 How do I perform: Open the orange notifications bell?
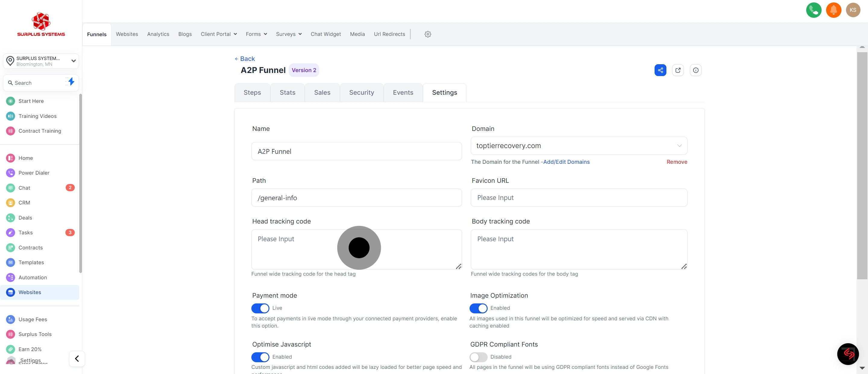pos(833,10)
